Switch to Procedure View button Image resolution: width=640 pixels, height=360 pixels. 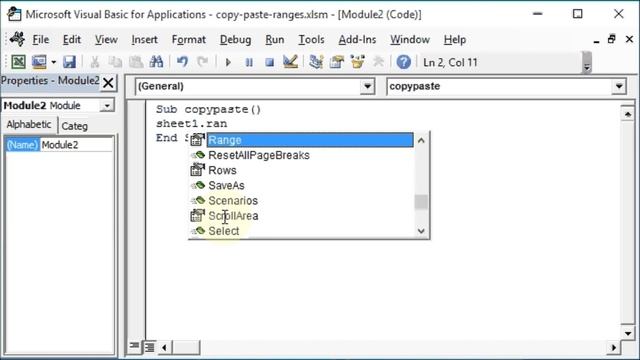[x=134, y=347]
